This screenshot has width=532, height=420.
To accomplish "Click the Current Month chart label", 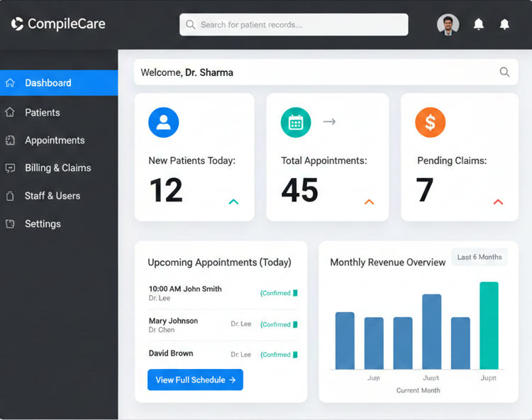I will pyautogui.click(x=418, y=390).
